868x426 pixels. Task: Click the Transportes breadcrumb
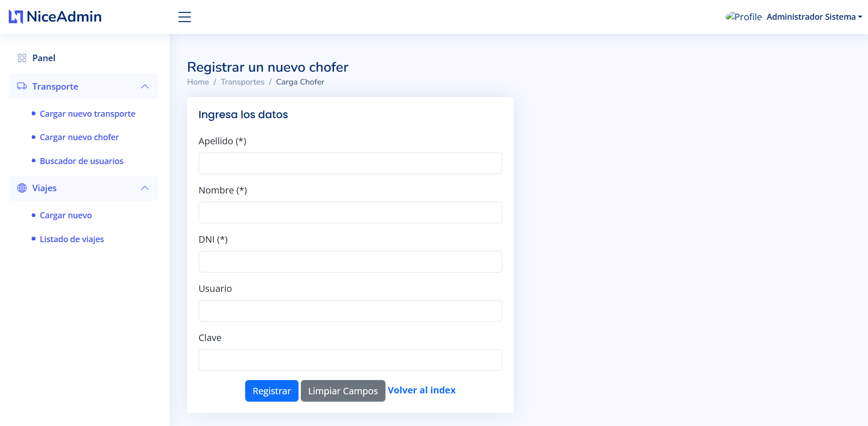pos(242,81)
